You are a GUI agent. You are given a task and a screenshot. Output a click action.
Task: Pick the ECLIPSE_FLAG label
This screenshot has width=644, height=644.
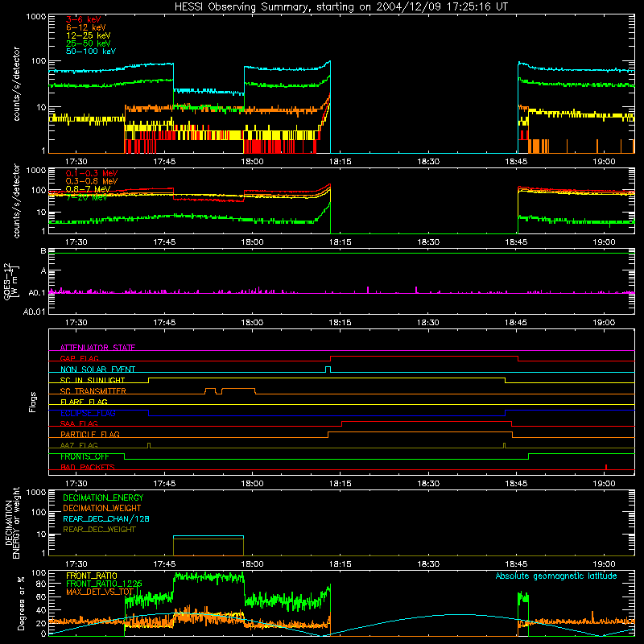point(88,413)
